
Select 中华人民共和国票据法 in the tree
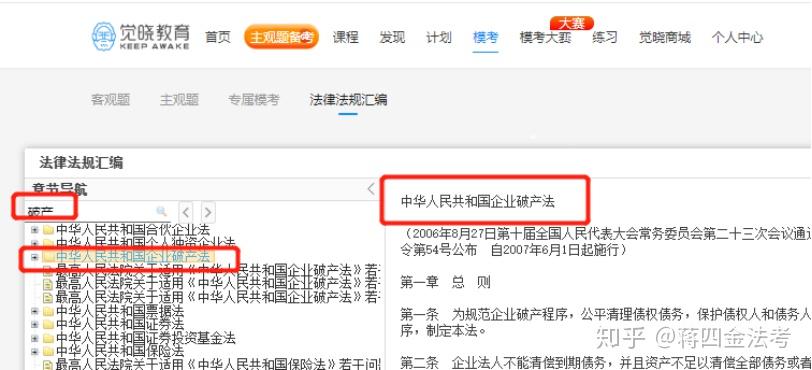pyautogui.click(x=120, y=311)
